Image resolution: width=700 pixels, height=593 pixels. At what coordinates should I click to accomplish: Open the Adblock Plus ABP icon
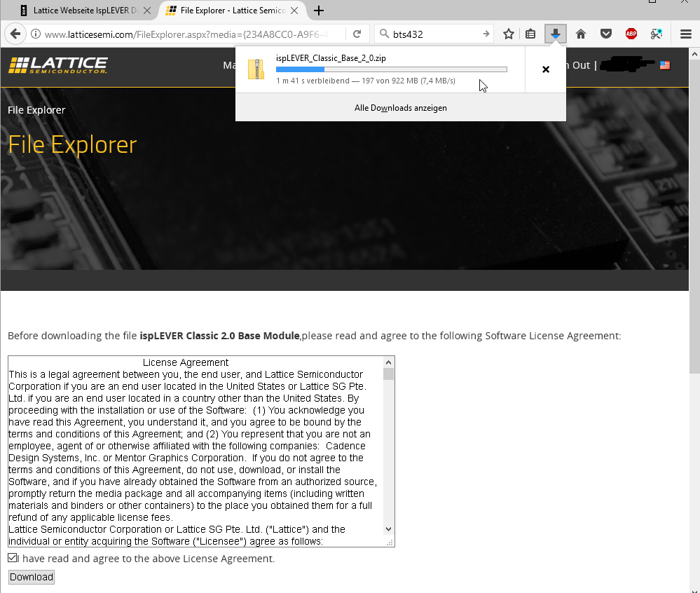631,34
